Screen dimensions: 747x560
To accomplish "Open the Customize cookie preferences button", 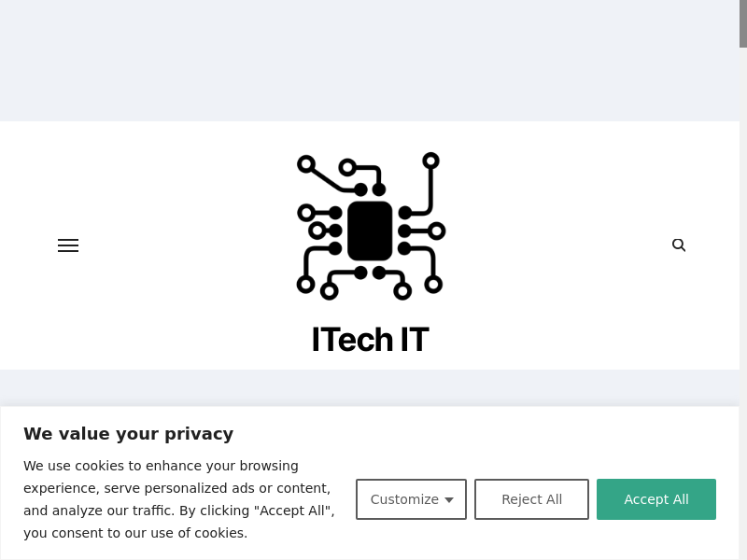I will [405, 499].
